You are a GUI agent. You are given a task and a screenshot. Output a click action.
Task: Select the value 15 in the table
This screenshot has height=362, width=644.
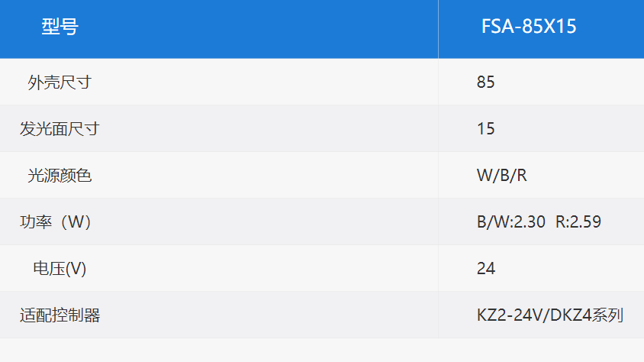485,128
